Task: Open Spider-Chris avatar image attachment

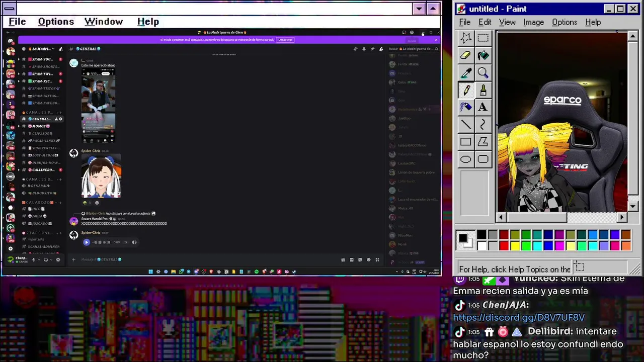Action: [x=101, y=176]
